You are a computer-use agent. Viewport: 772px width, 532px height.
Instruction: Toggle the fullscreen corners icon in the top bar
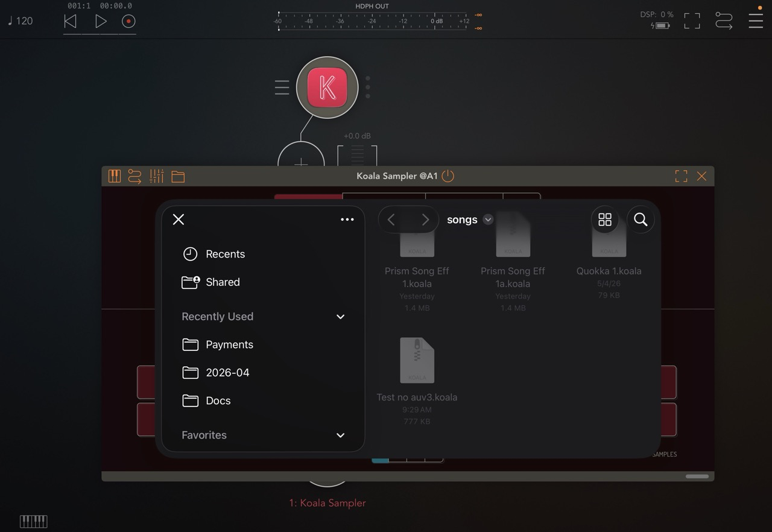coord(692,21)
